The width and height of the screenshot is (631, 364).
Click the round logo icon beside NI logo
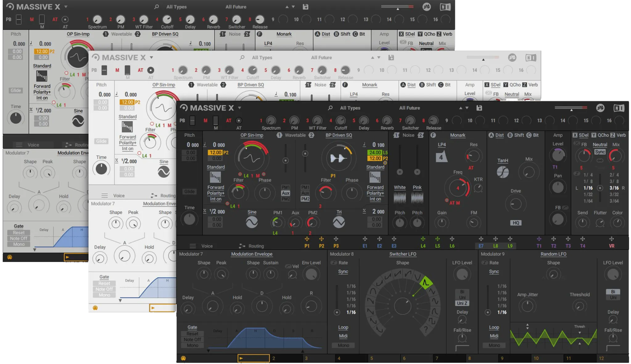(x=600, y=108)
